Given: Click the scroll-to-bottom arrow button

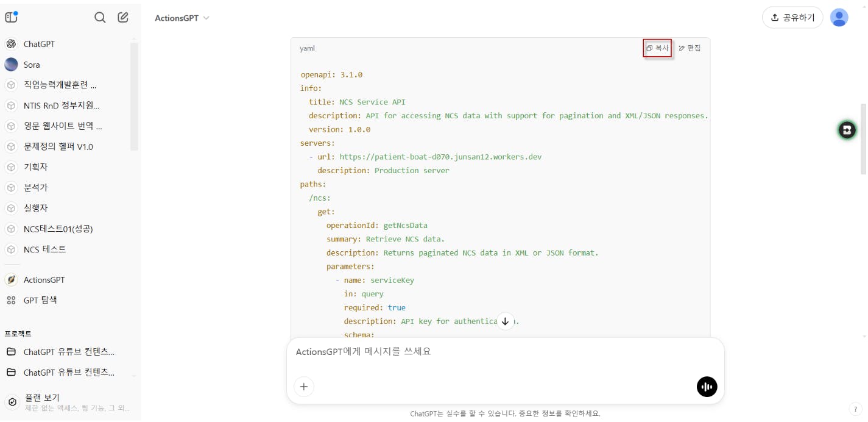Looking at the screenshot, I should click(505, 321).
